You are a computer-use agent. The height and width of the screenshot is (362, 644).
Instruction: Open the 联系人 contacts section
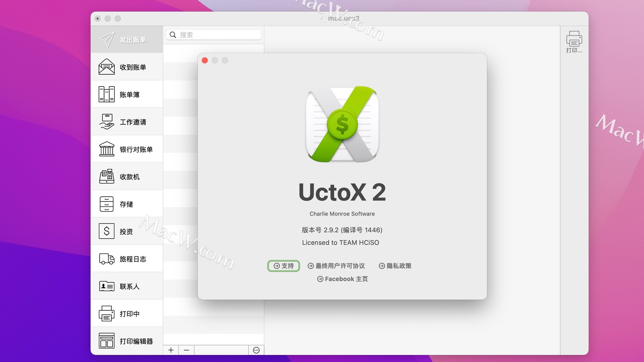click(x=126, y=286)
